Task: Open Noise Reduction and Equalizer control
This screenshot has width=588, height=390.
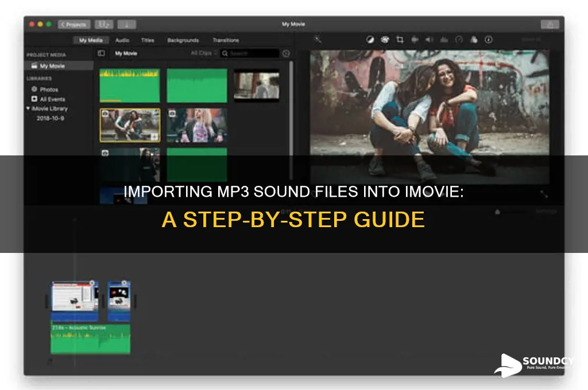Action: (444, 40)
